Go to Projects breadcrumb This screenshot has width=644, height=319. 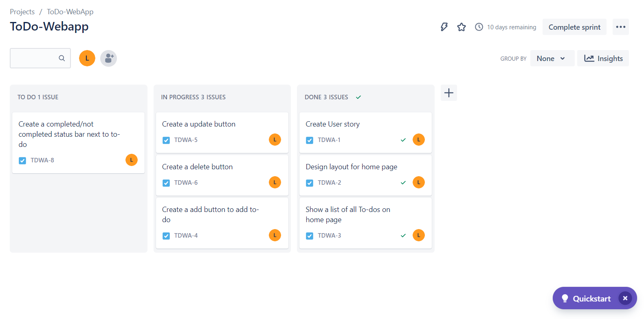(22, 12)
